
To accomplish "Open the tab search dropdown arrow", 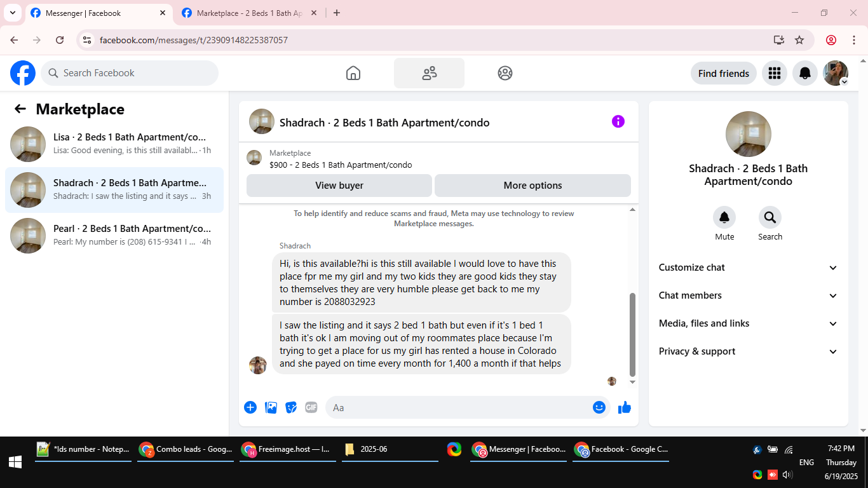I will coord(12,13).
